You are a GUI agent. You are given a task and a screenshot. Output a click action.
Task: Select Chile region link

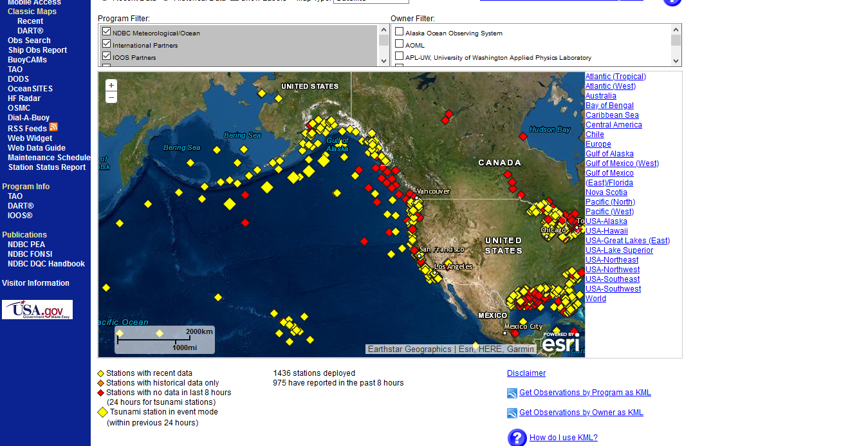tap(595, 135)
